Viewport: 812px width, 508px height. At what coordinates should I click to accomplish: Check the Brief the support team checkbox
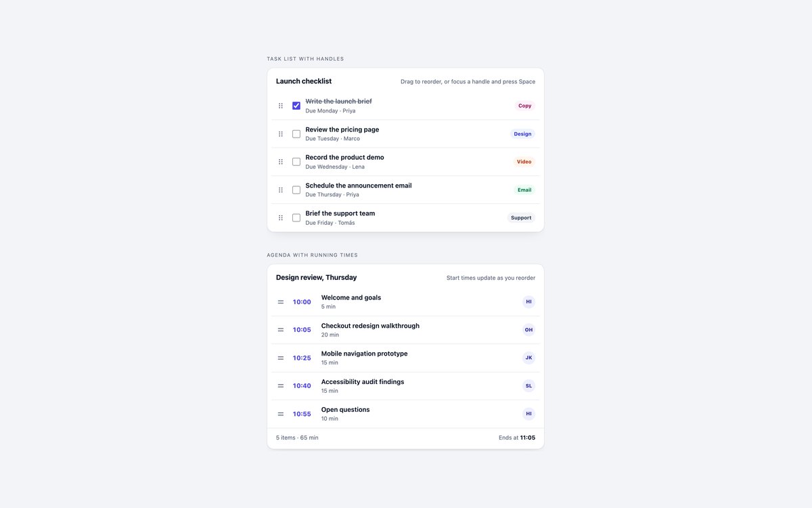pyautogui.click(x=296, y=218)
